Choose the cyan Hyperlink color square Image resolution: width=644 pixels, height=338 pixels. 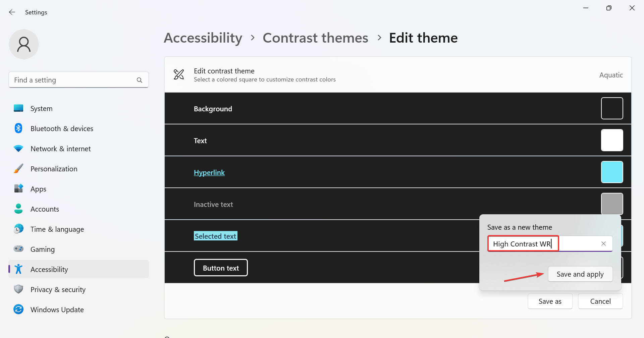(x=612, y=172)
